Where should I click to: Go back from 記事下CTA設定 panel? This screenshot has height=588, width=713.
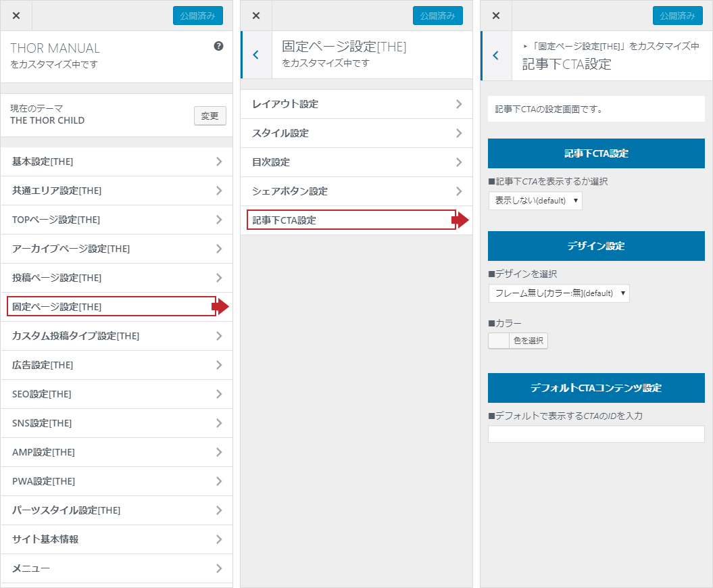pos(496,55)
